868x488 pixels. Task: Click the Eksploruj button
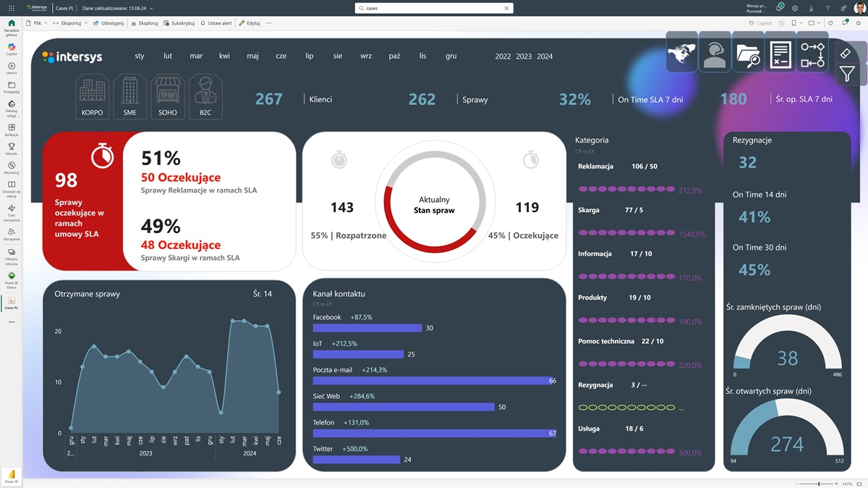[145, 23]
